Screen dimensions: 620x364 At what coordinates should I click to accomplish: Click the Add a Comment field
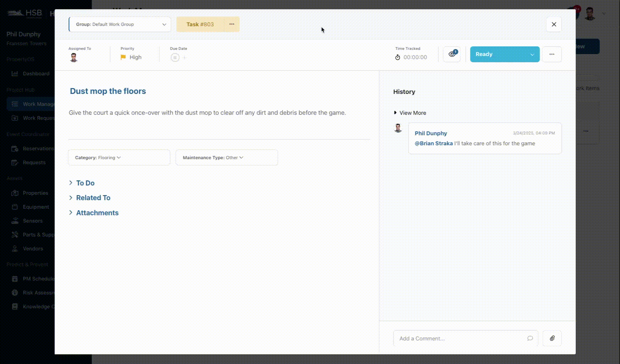click(x=465, y=338)
